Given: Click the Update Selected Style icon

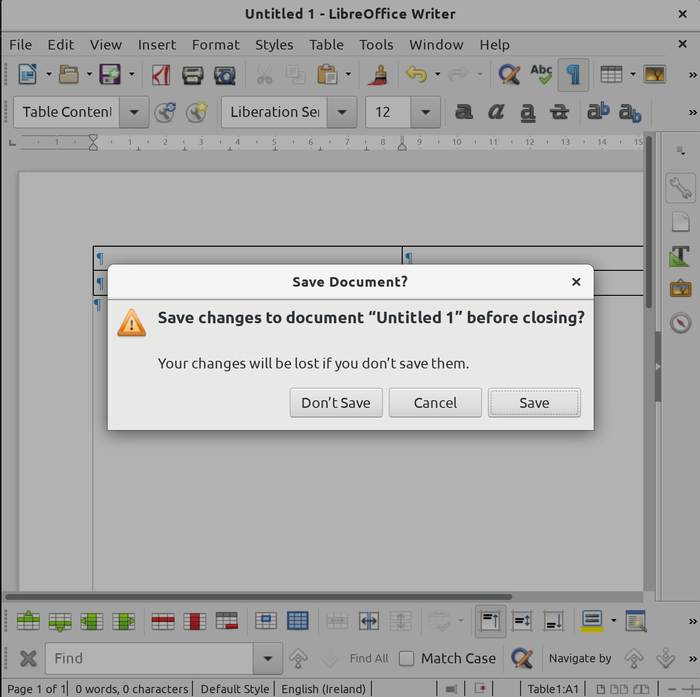Looking at the screenshot, I should 165,112.
